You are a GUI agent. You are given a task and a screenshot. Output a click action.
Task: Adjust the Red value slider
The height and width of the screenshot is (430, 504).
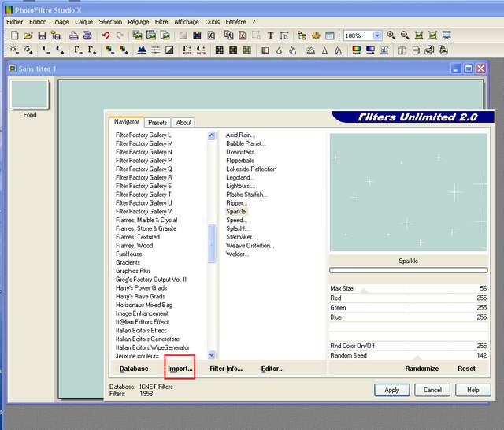[408, 298]
